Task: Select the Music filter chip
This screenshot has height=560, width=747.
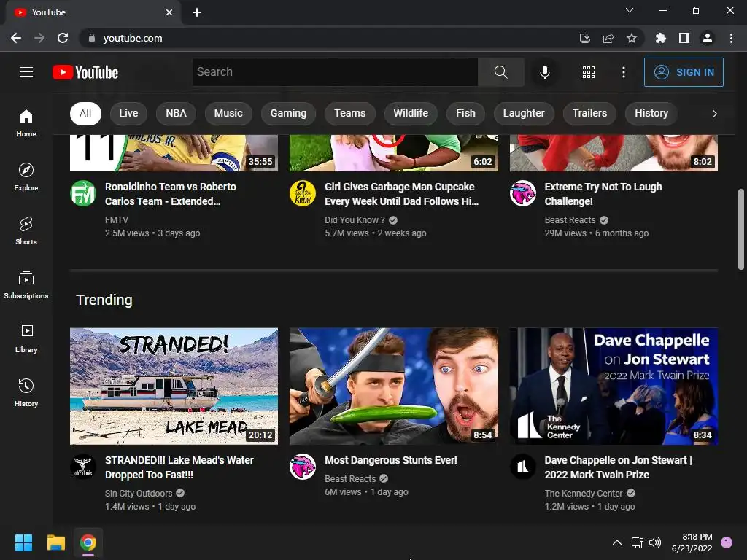Action: pyautogui.click(x=228, y=113)
